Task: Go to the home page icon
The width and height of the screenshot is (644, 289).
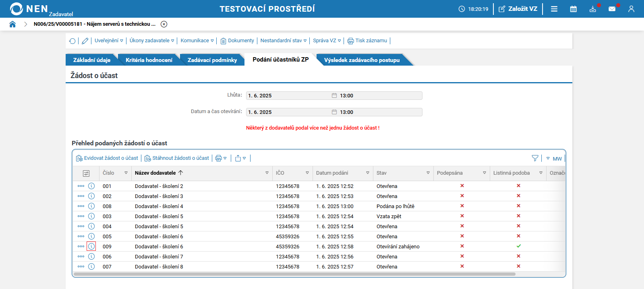Action: point(12,24)
